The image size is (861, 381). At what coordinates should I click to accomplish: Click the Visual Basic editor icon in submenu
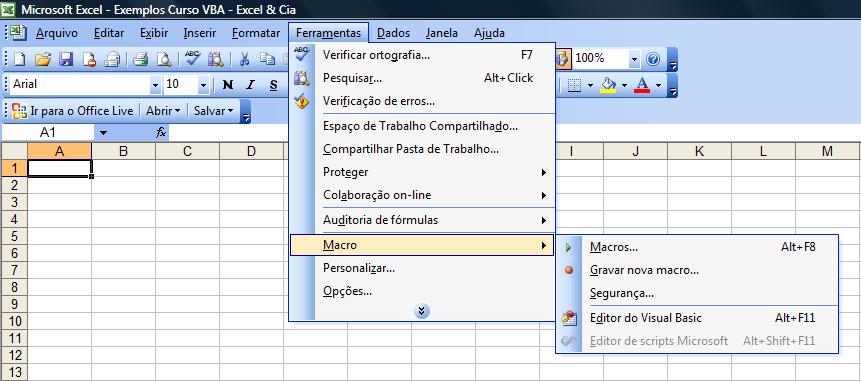[568, 318]
